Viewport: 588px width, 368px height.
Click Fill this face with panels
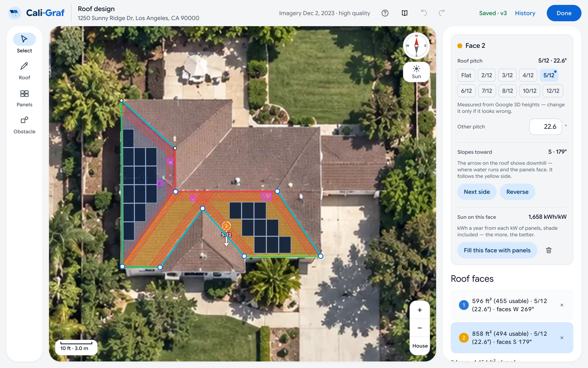click(497, 250)
